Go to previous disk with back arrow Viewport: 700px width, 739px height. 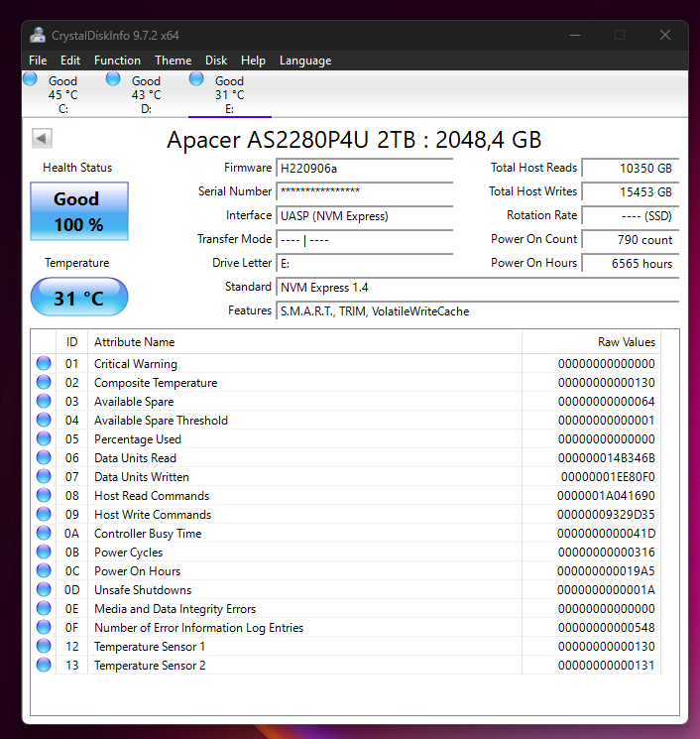(42, 138)
